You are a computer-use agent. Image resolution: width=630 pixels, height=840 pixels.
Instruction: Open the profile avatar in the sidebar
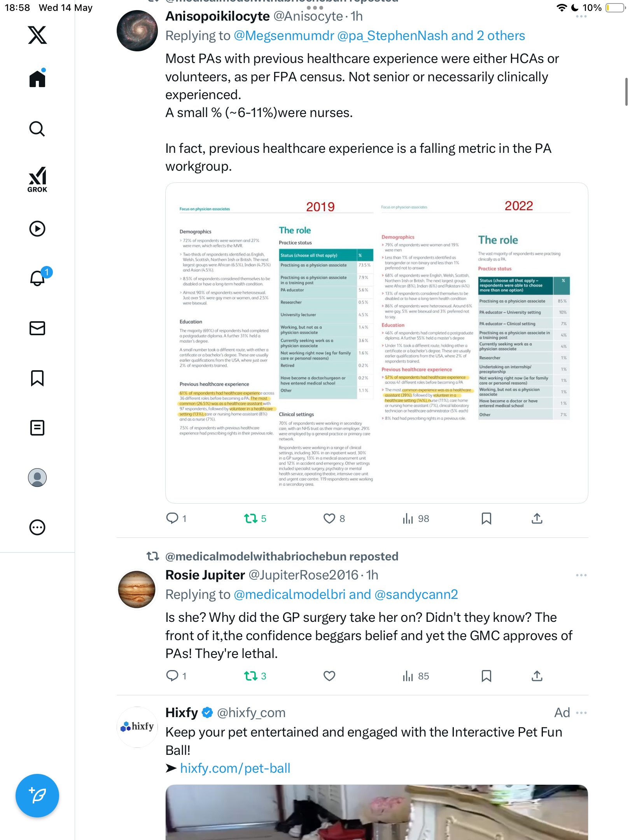37,478
